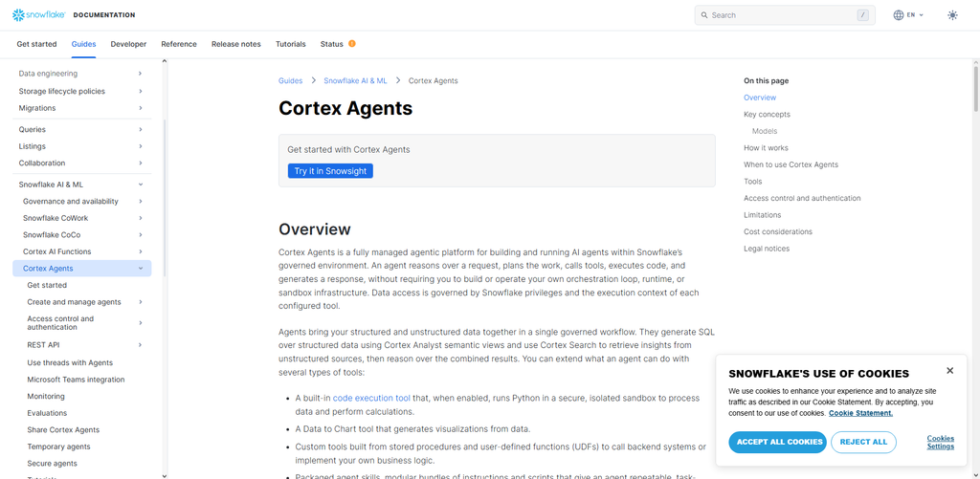
Task: Expand the Data engineering chevron
Action: click(141, 74)
